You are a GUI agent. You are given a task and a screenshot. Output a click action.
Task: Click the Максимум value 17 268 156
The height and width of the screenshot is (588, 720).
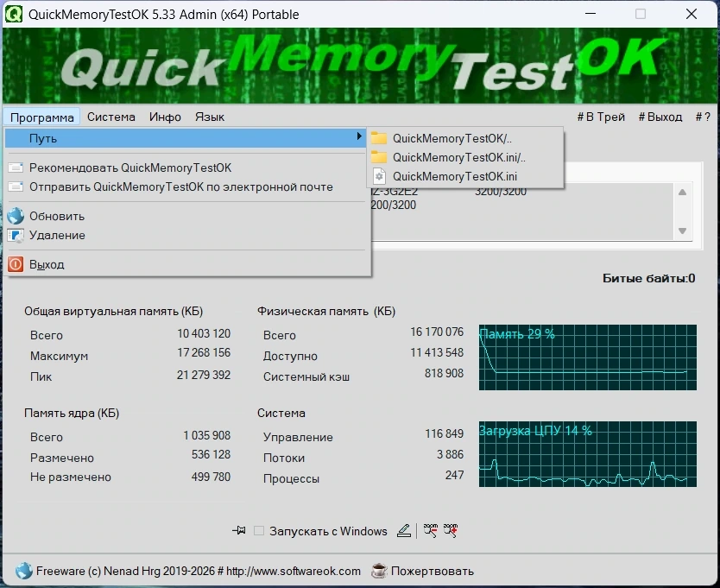click(x=204, y=352)
